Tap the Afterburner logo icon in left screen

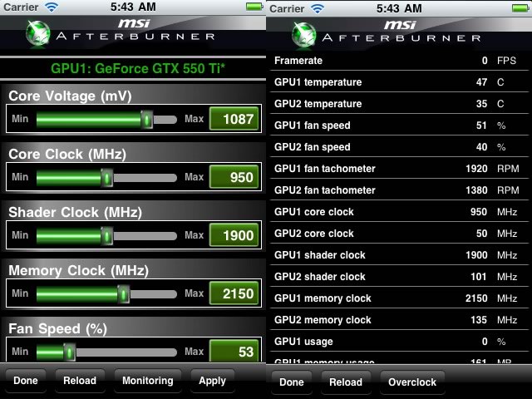[x=38, y=33]
